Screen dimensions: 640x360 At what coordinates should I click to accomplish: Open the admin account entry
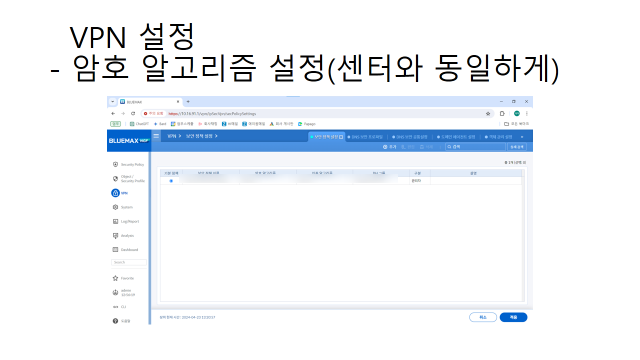(123, 293)
